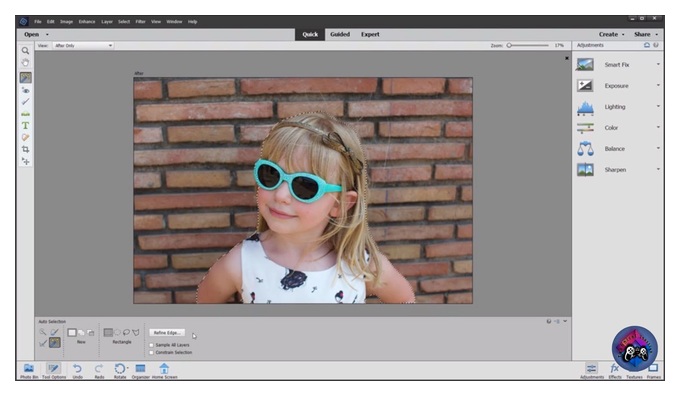
Task: Select the Crop tool
Action: coord(26,149)
